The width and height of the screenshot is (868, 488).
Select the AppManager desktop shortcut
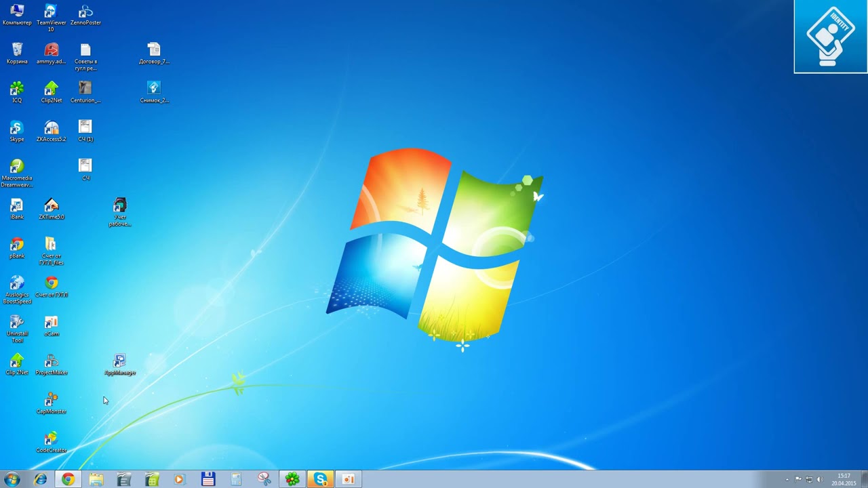pyautogui.click(x=120, y=365)
